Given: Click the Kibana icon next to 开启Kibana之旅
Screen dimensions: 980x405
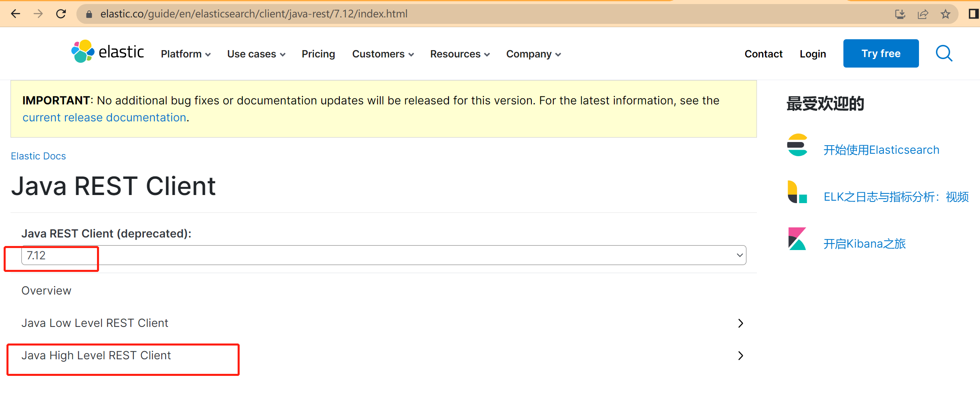Looking at the screenshot, I should coord(798,239).
